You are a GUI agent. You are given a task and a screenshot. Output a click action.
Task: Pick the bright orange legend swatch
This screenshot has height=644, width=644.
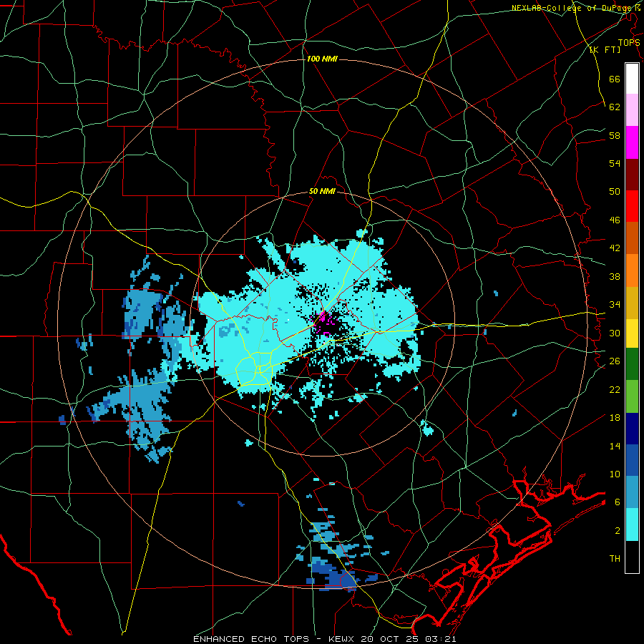point(632,270)
